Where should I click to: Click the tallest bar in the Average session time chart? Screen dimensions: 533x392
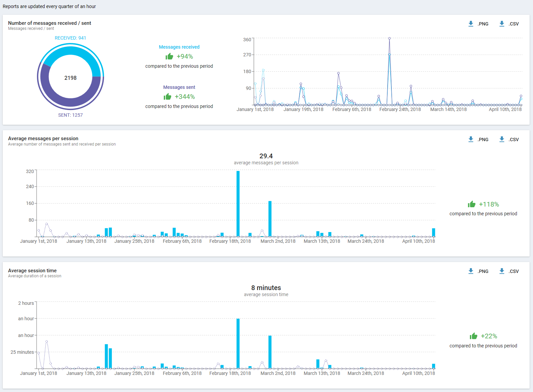pyautogui.click(x=238, y=344)
